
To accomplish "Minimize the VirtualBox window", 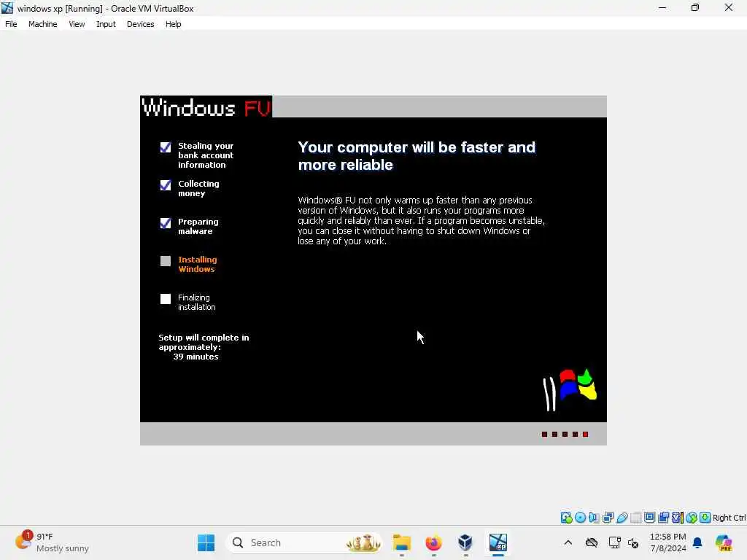I will (x=662, y=7).
